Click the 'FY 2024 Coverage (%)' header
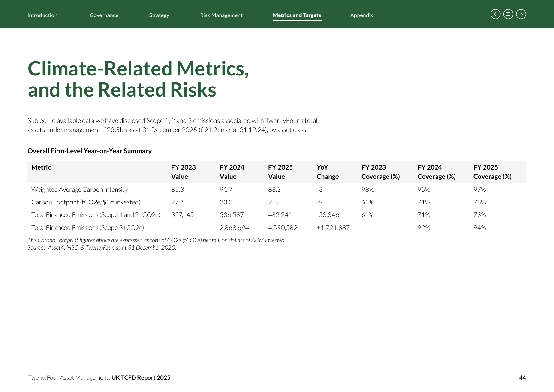The width and height of the screenshot is (554, 392). click(437, 172)
